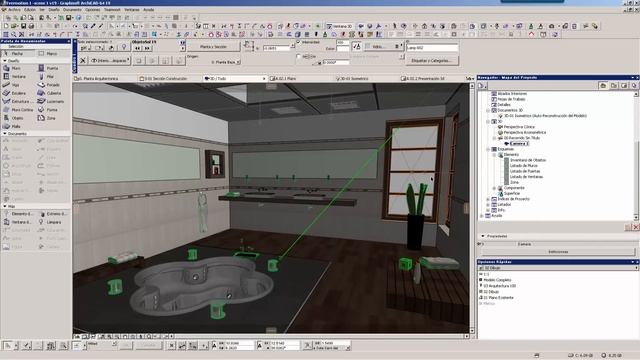Click the Save diskette toolbar icon

23,26
